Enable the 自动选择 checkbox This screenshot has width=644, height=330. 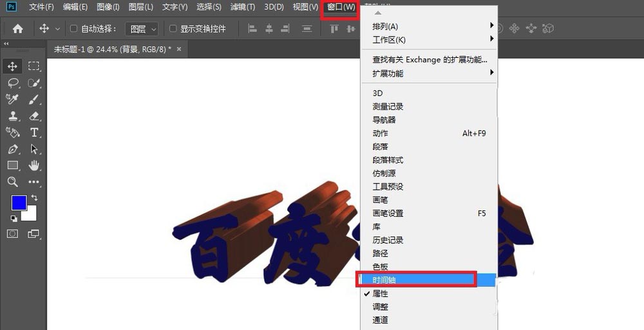[73, 28]
